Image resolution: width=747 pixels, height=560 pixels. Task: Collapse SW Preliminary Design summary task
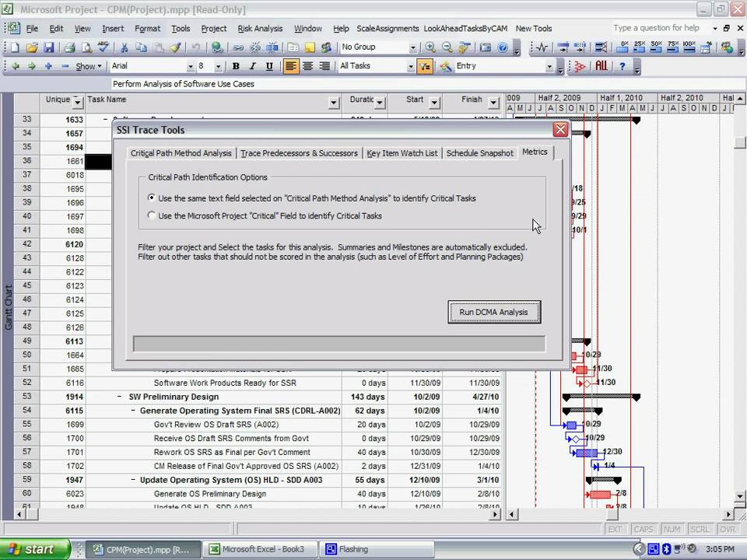119,396
